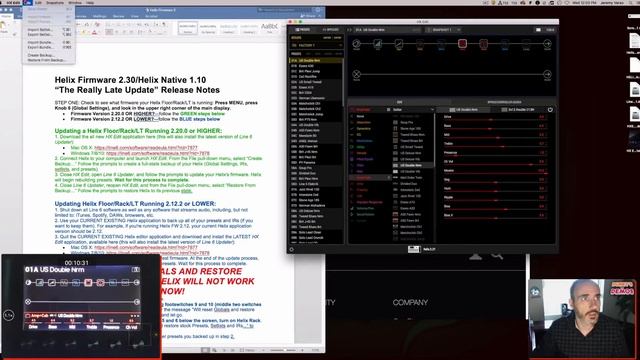Toggle block bypass power icon
The height and width of the screenshot is (360, 640).
550,110
